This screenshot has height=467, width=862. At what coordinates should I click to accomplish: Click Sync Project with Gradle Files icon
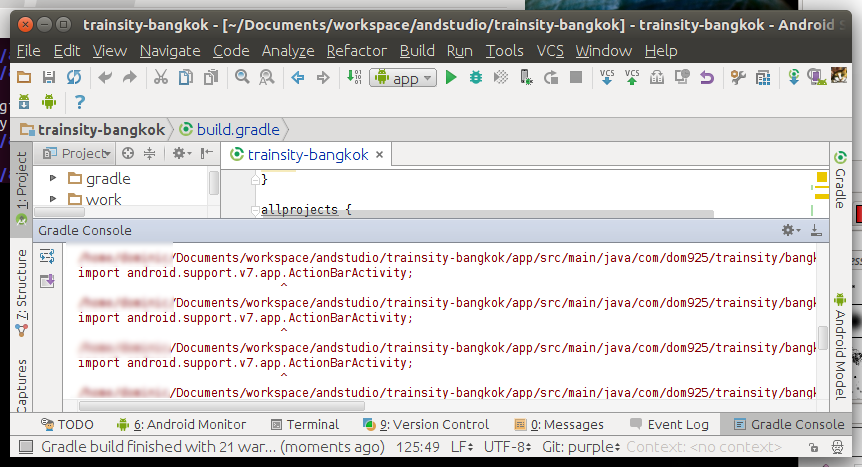click(x=793, y=77)
